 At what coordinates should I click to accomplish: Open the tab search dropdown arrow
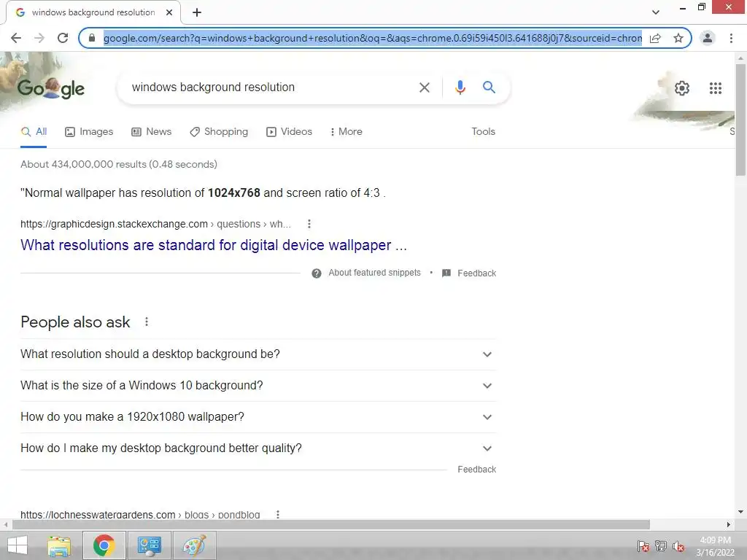(656, 12)
